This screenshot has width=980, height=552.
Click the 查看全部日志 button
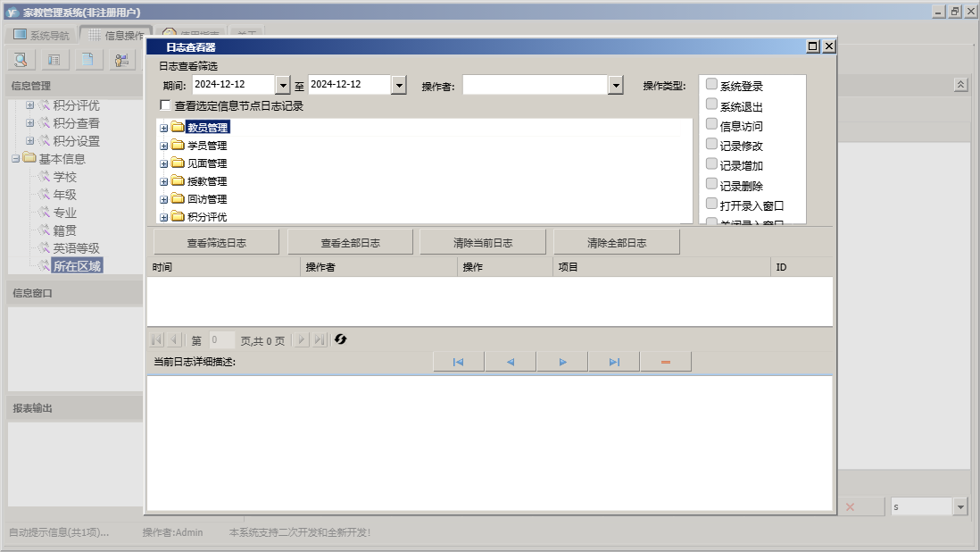(350, 243)
